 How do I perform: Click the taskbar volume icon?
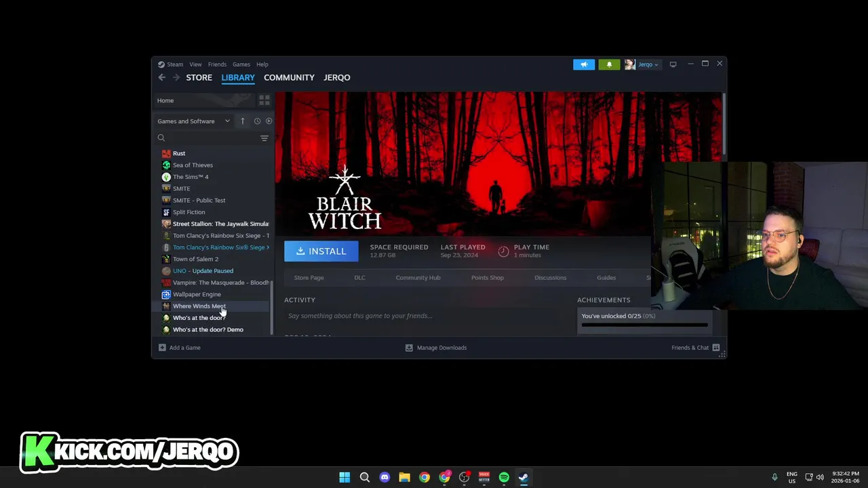(x=820, y=477)
